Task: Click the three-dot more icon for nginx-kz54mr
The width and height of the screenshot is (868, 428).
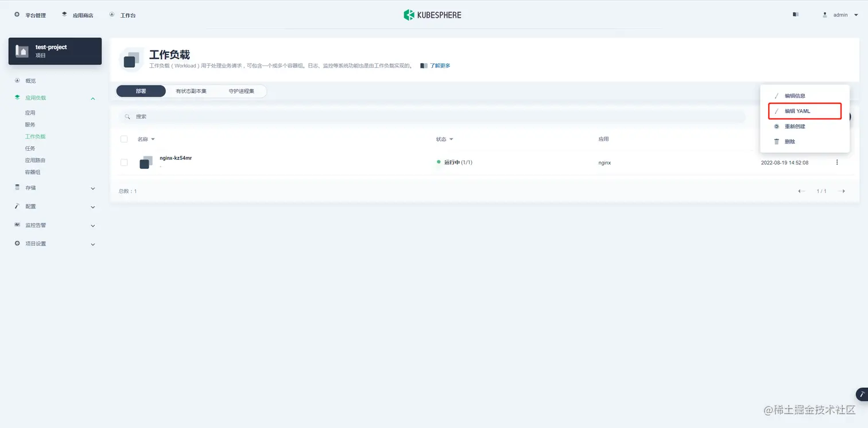Action: coord(837,163)
